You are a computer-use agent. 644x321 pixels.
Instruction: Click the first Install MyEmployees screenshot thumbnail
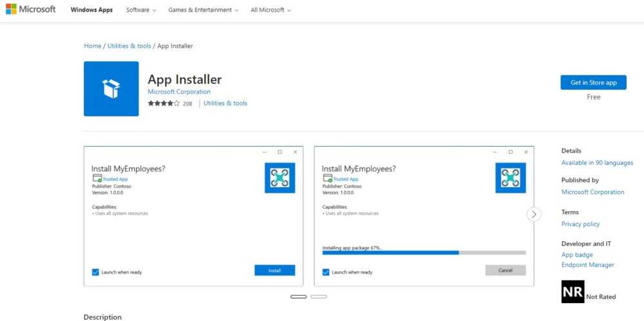pyautogui.click(x=193, y=216)
